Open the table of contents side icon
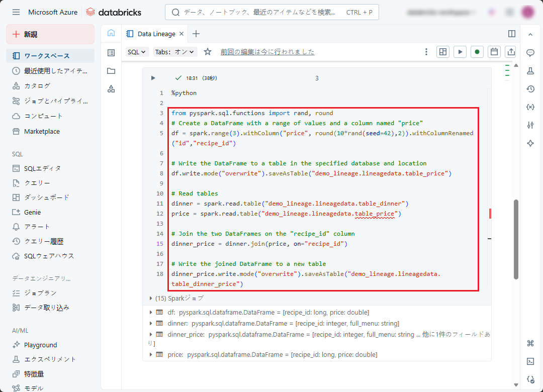543x392 pixels. click(111, 52)
